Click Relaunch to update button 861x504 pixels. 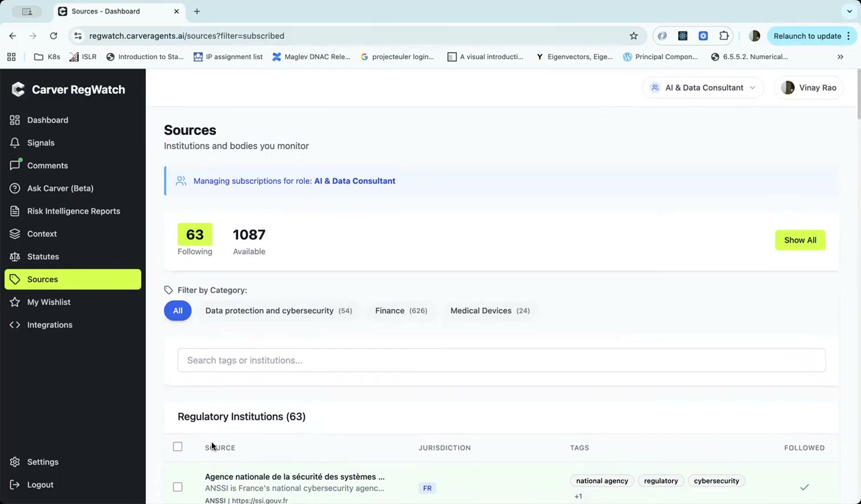(x=811, y=36)
